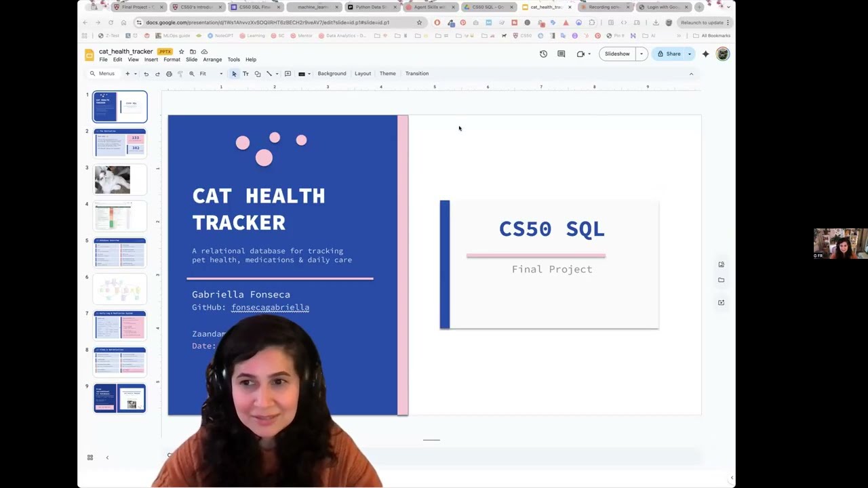Open the Chrome extensions puzzle icon

[x=592, y=22]
